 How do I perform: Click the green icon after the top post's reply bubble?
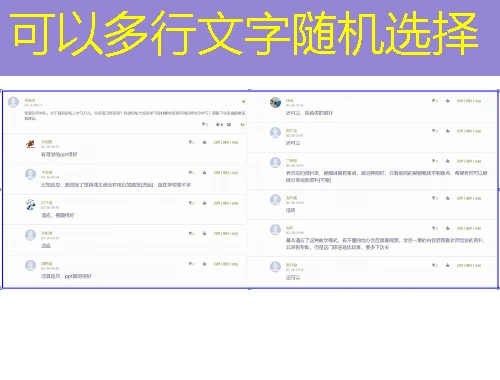pos(243,125)
